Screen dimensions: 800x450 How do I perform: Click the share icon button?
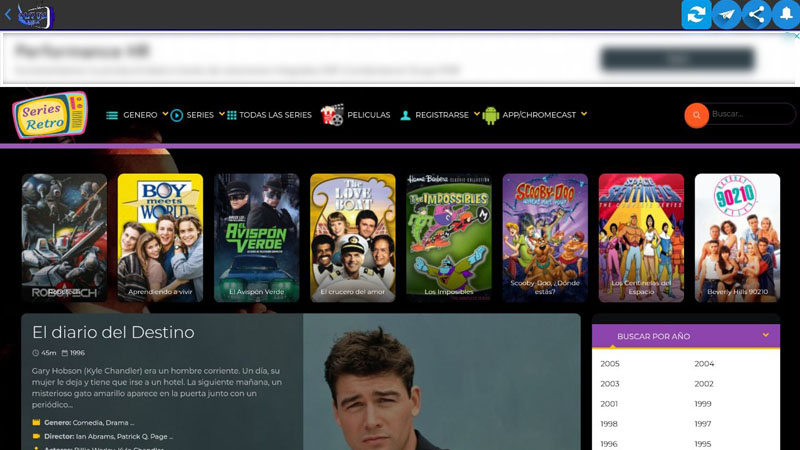[757, 15]
